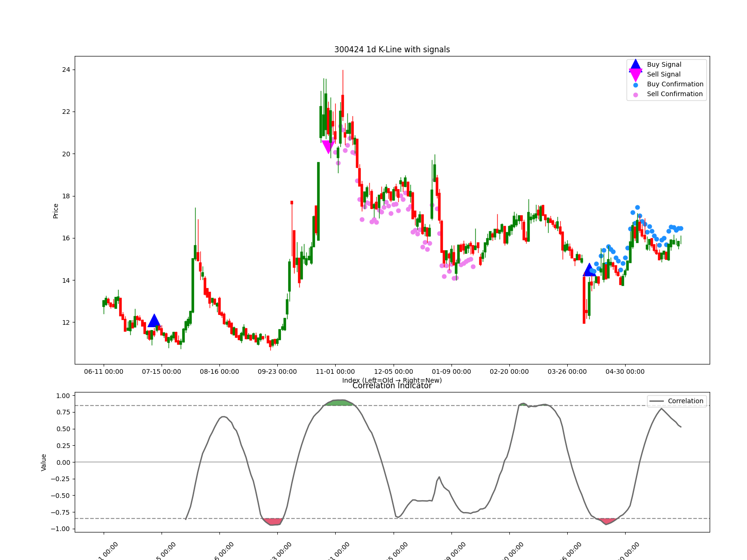Click the '08-16 00:00' date tick label
747x560 pixels.
pyautogui.click(x=219, y=372)
